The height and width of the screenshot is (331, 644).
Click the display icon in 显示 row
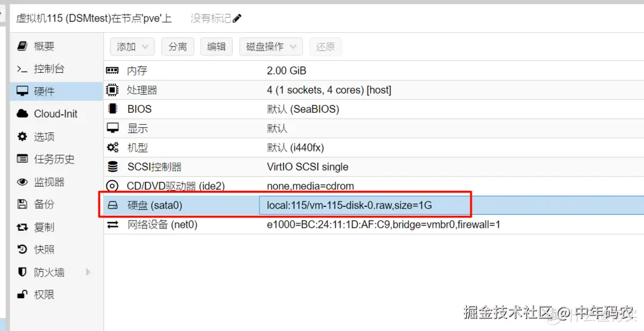click(112, 128)
